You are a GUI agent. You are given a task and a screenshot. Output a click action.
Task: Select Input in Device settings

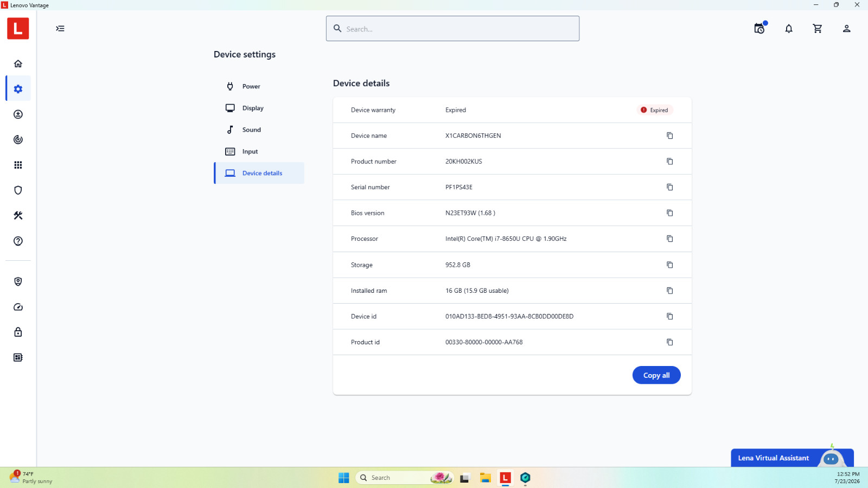[x=259, y=151]
